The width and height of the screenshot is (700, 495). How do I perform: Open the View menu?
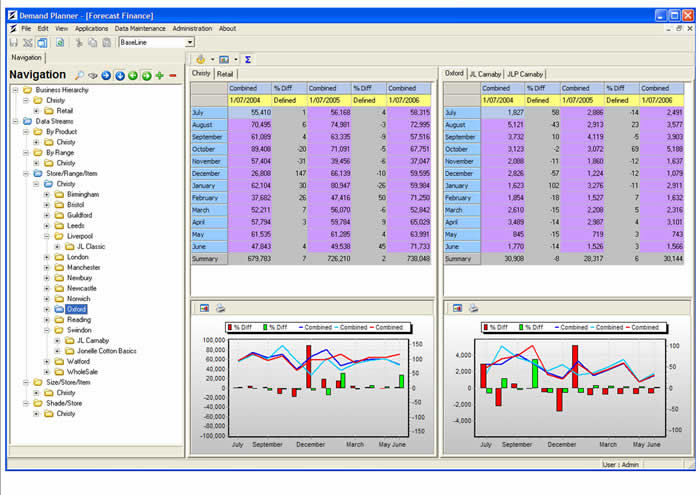pos(61,29)
